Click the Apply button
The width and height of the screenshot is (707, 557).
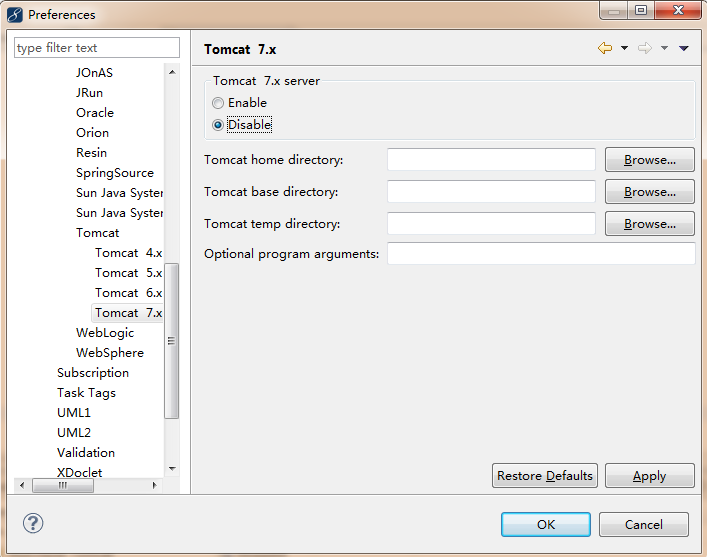coord(649,476)
